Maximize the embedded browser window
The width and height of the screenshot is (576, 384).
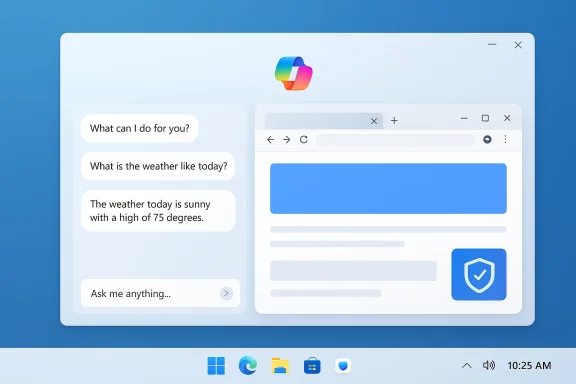coord(485,118)
